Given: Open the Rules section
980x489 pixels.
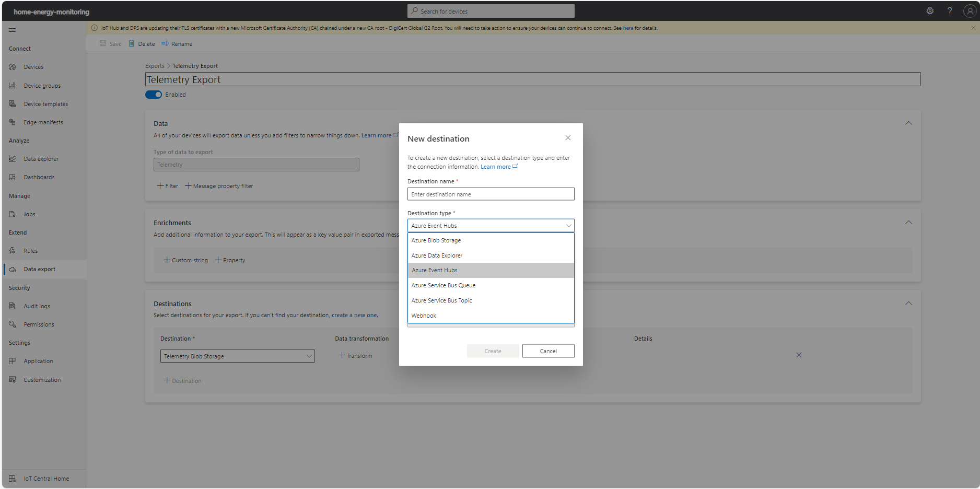Looking at the screenshot, I should (30, 250).
